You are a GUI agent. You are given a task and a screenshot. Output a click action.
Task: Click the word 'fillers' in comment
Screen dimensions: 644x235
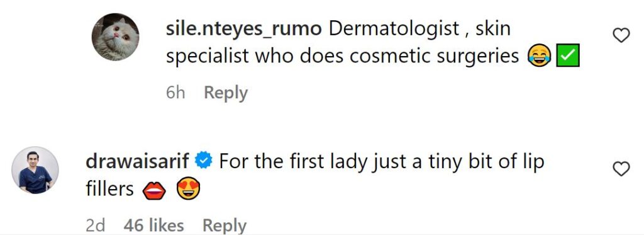coord(109,189)
